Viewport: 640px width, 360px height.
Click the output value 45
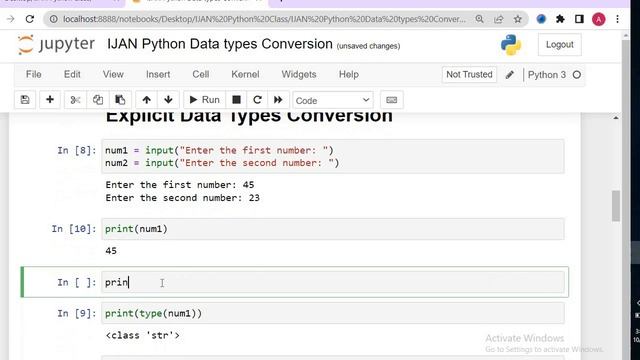coord(111,251)
